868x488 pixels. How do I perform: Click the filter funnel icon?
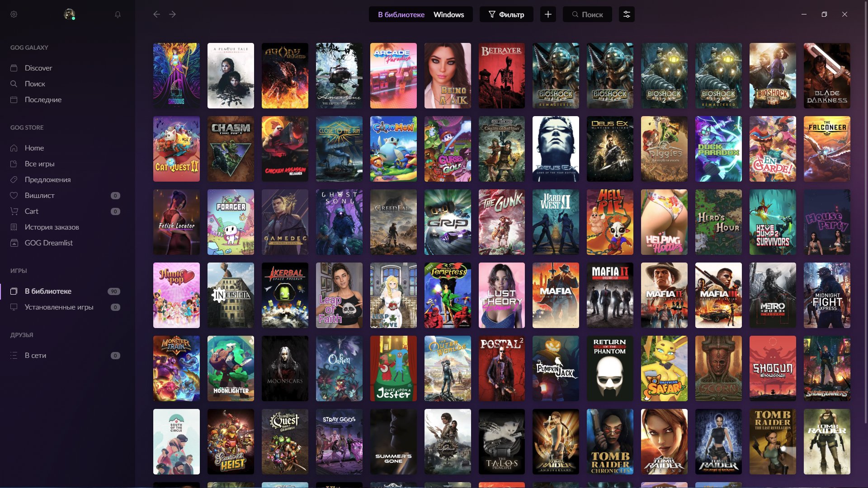[x=492, y=14]
